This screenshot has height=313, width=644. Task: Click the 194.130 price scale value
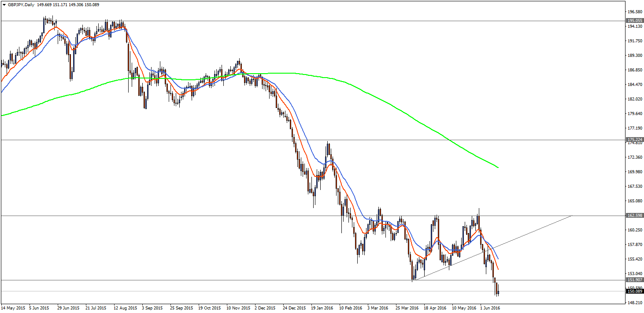click(635, 26)
